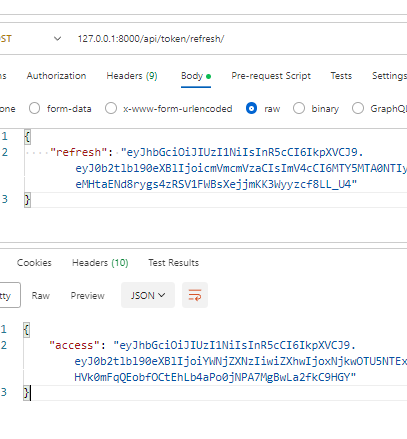Image resolution: width=407 pixels, height=439 pixels.
Task: Click the "refresh" key in request body
Action: pos(78,152)
